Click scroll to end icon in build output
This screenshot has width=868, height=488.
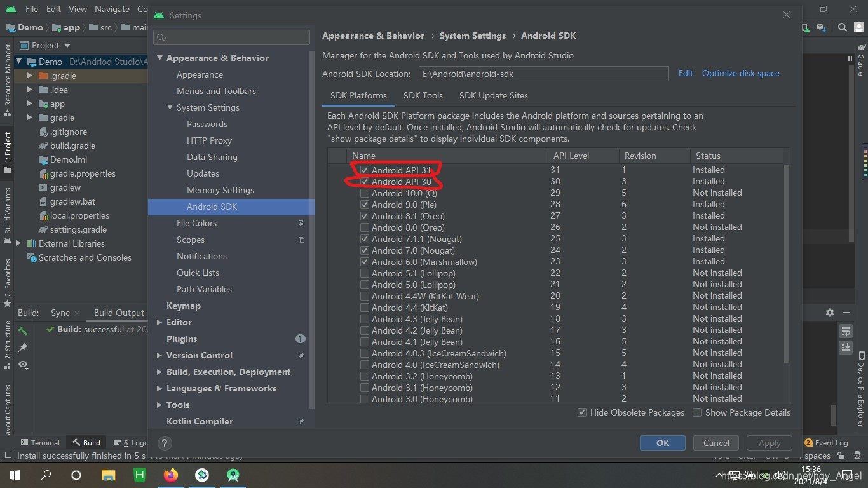tap(845, 347)
